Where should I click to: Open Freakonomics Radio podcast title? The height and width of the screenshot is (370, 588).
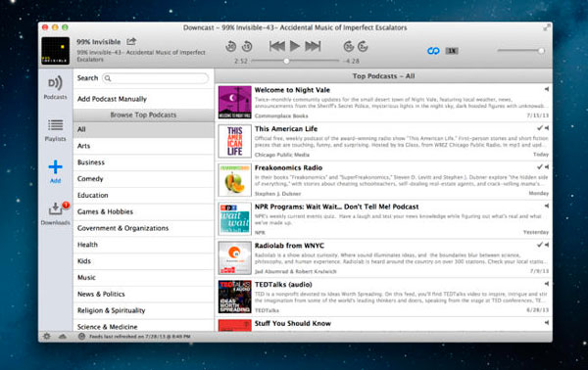coord(288,167)
